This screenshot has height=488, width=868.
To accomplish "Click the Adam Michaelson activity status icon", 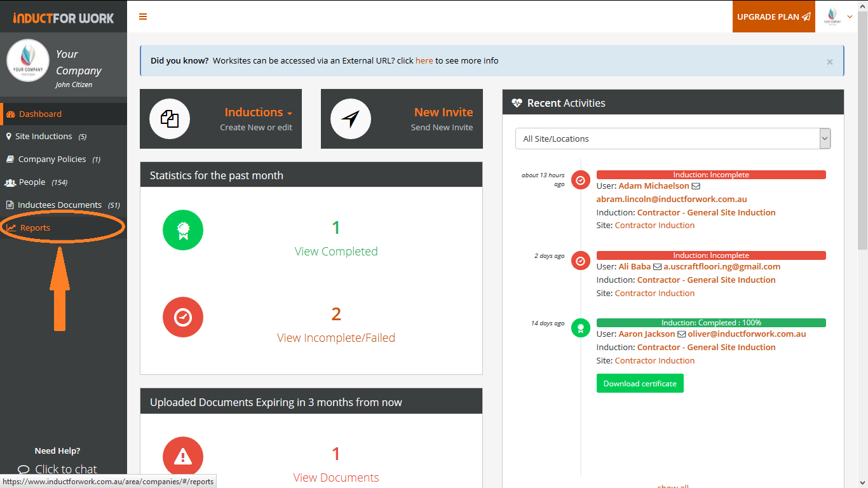I will point(581,180).
